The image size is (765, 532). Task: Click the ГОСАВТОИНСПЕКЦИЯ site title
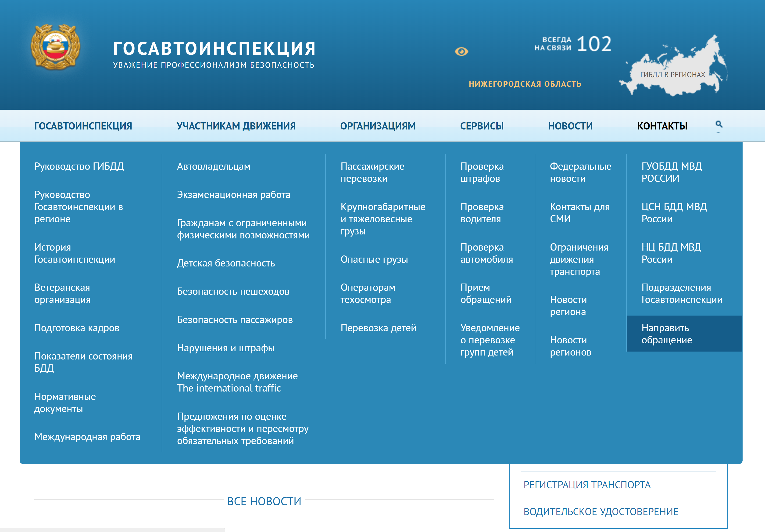(214, 48)
